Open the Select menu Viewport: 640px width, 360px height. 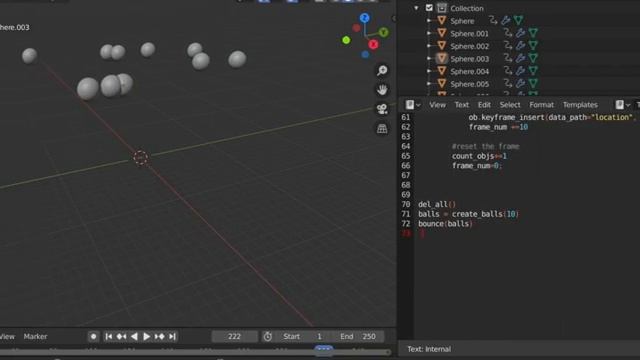[510, 105]
